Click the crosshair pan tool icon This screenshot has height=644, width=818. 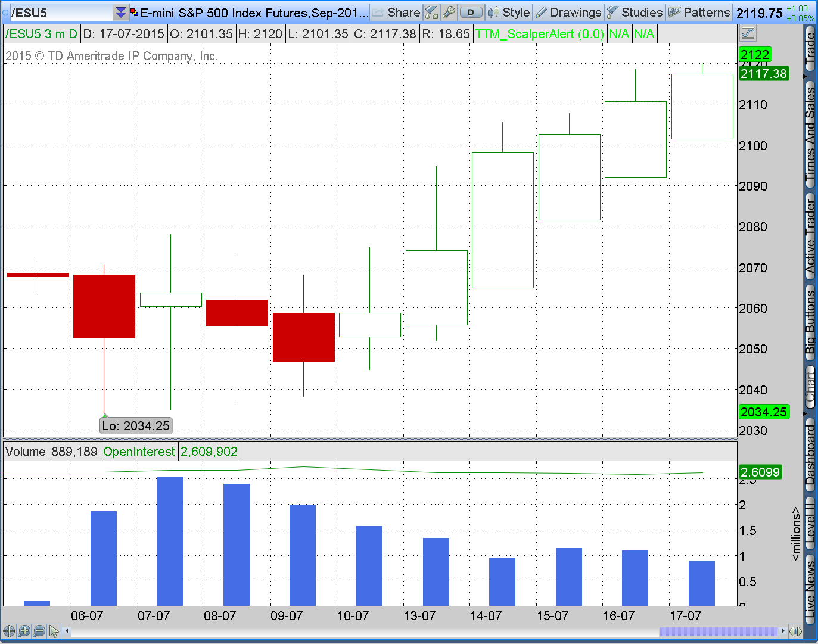pos(9,631)
